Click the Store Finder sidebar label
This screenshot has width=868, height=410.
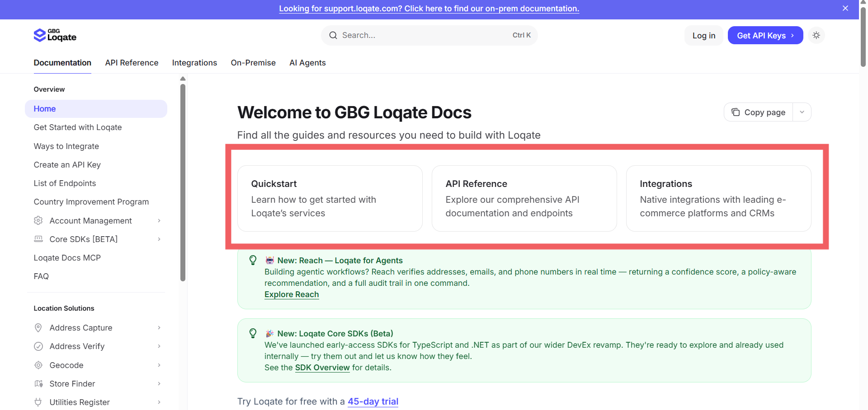coord(72,384)
